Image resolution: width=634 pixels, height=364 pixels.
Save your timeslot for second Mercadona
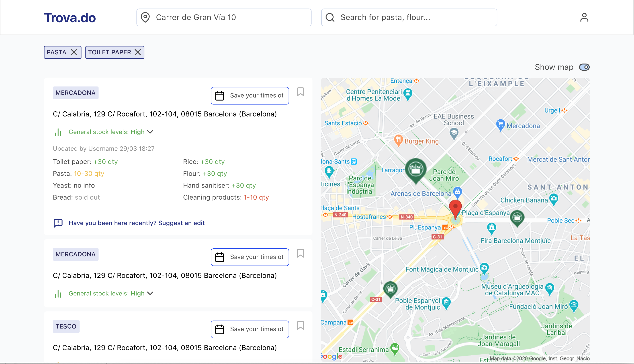tap(250, 257)
